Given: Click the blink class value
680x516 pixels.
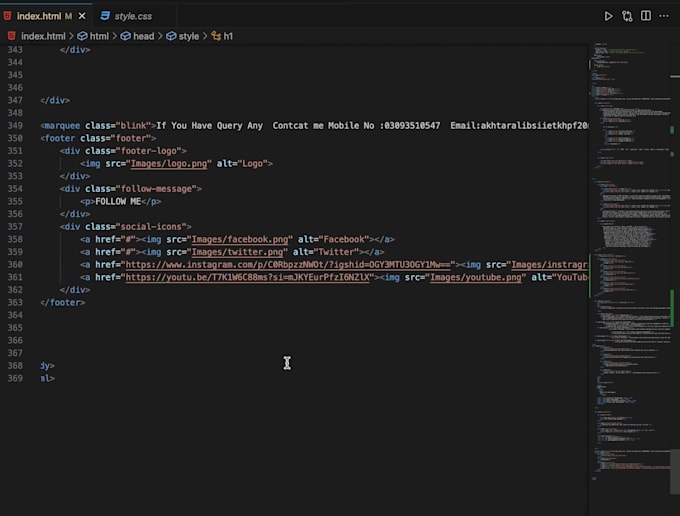Looking at the screenshot, I should click(x=133, y=126).
